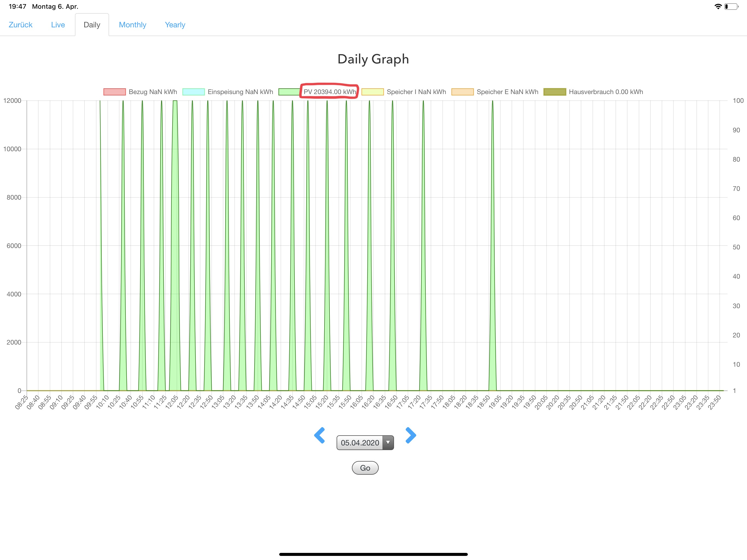
Task: Select the 05.04.2020 date field
Action: click(x=360, y=442)
